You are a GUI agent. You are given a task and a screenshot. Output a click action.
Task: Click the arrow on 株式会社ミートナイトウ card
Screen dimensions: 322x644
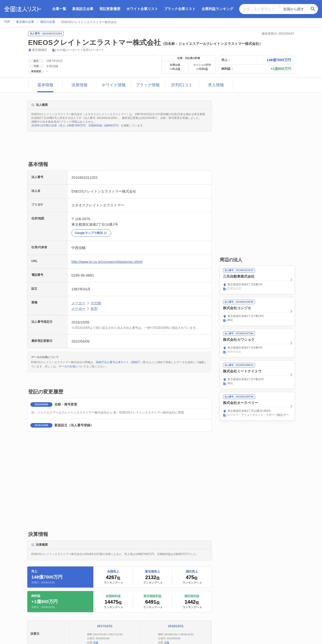click(x=291, y=375)
